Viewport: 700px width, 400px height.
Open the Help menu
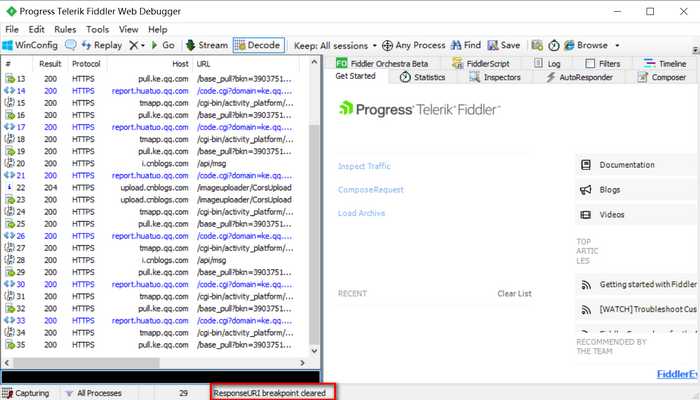point(158,29)
